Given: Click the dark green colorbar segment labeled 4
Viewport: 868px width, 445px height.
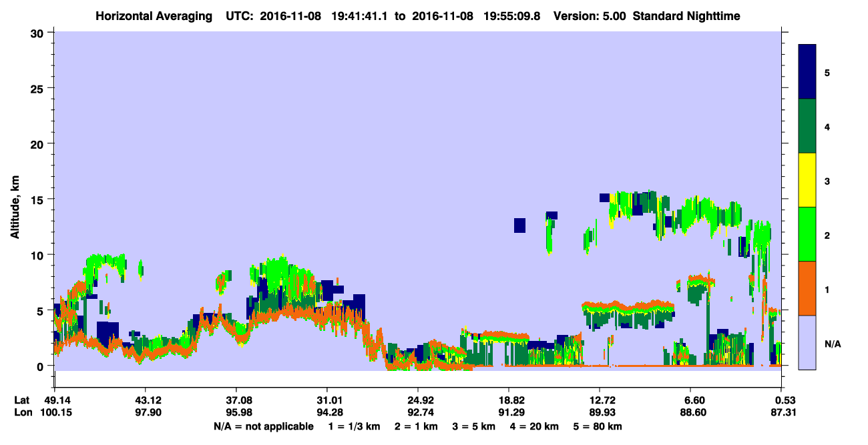Looking at the screenshot, I should [x=808, y=126].
